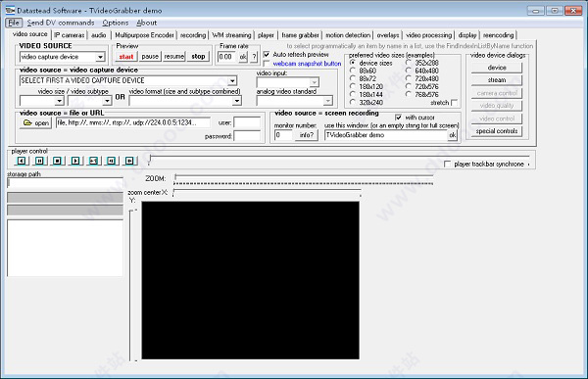Open the device dialog button
This screenshot has height=379, width=588.
tap(497, 68)
